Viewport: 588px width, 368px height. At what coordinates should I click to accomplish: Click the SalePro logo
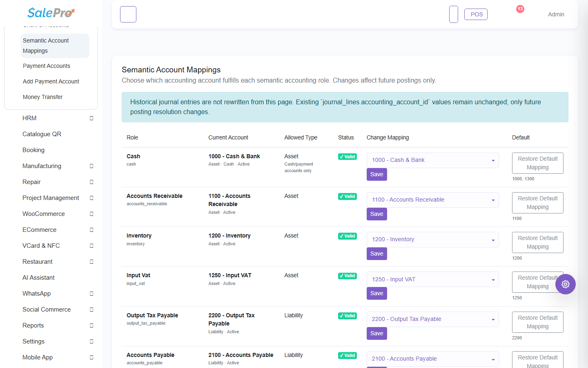pyautogui.click(x=51, y=13)
